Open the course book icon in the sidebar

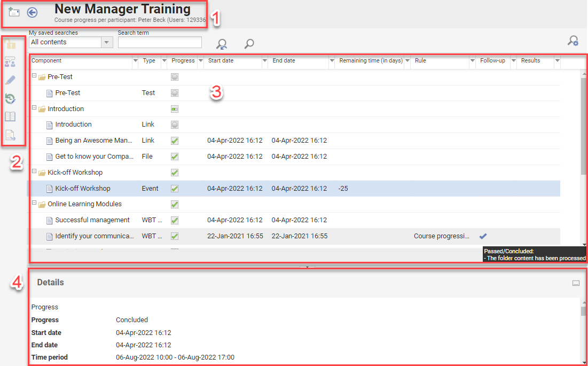[10, 116]
